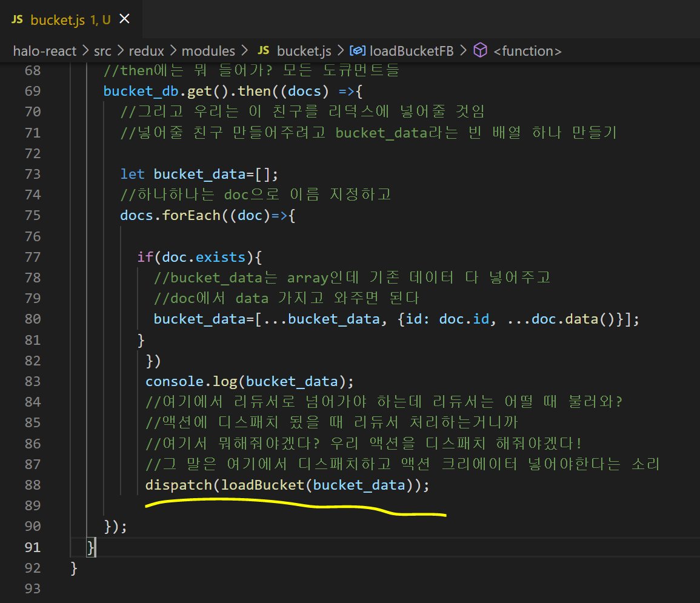This screenshot has height=603, width=700.
Task: Open loadBucketFB breadcrumb symbol
Action: (412, 51)
